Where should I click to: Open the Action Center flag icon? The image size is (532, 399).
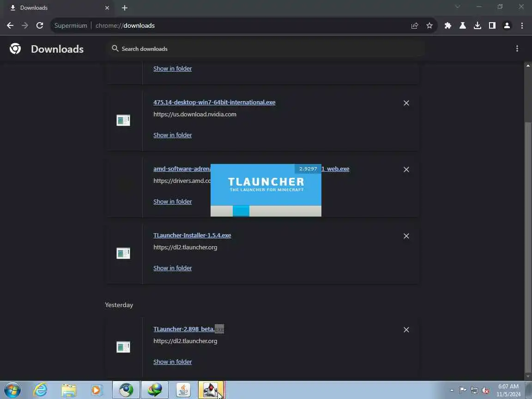[462, 390]
